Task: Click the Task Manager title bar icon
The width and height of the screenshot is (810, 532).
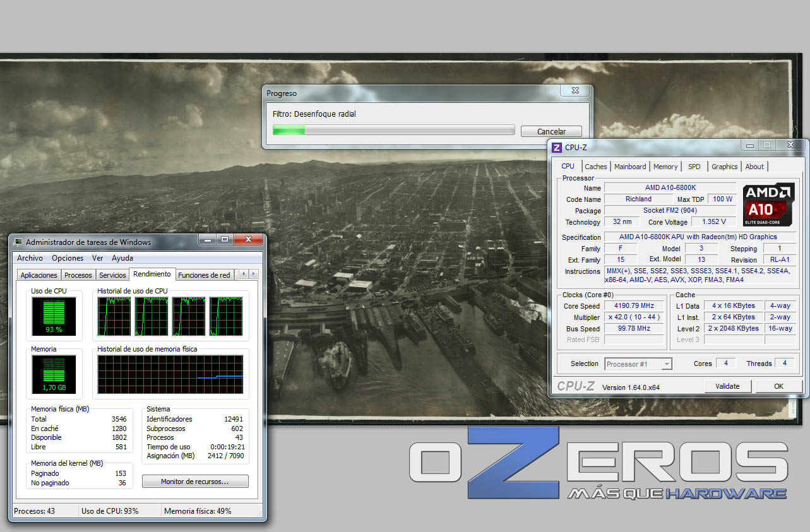Action: [18, 242]
